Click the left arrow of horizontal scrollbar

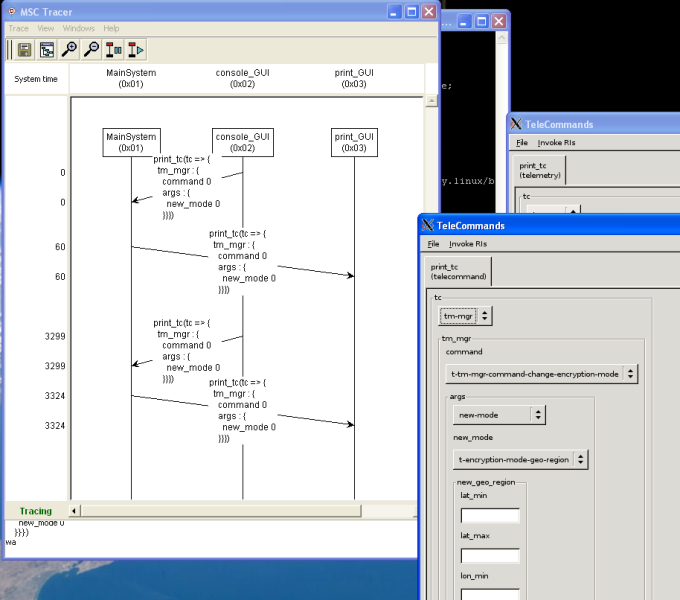coord(74,511)
